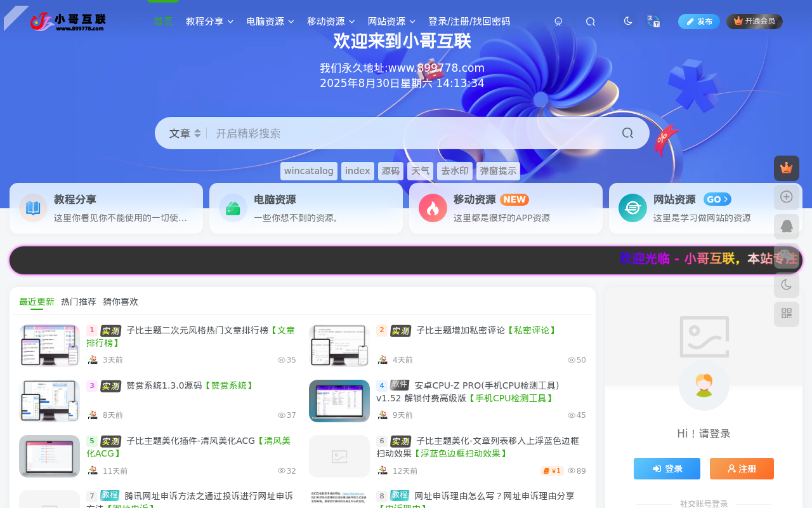Open 登录/注册/找回密码 in the navigation
Screen dimensions: 812x508
point(469,22)
